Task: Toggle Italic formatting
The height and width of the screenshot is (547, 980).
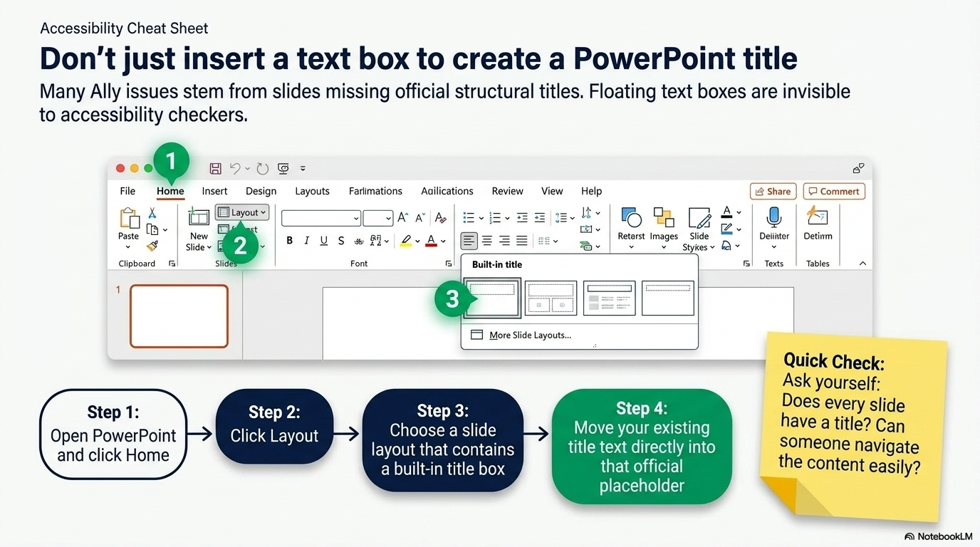Action: [306, 241]
